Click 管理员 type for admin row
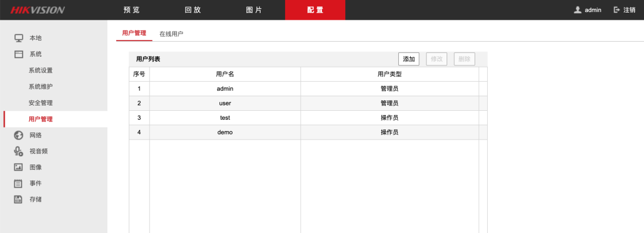The height and width of the screenshot is (233, 644). [389, 89]
